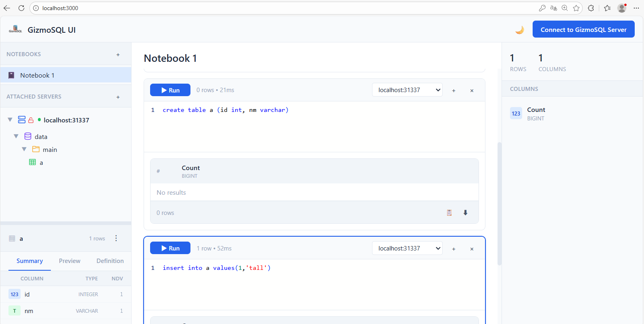Viewport: 644px width, 324px height.
Task: Collapse the localhost:31337 server node
Action: click(10, 120)
